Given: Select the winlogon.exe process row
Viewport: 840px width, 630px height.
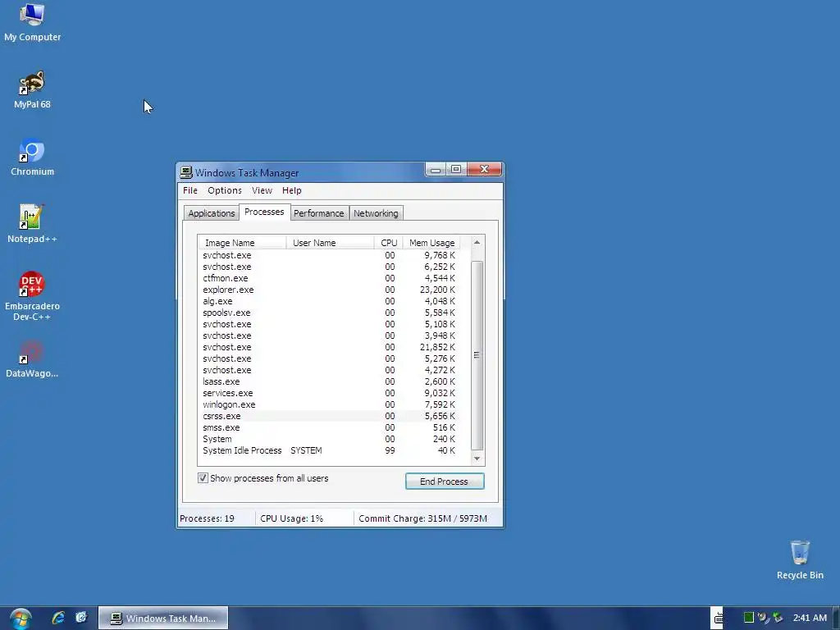Looking at the screenshot, I should [x=329, y=404].
